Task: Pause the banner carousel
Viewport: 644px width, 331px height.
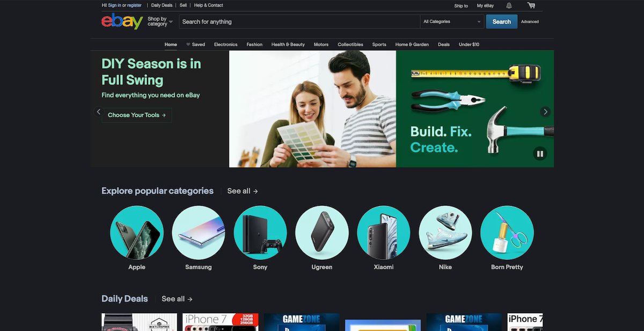Action: pyautogui.click(x=540, y=154)
